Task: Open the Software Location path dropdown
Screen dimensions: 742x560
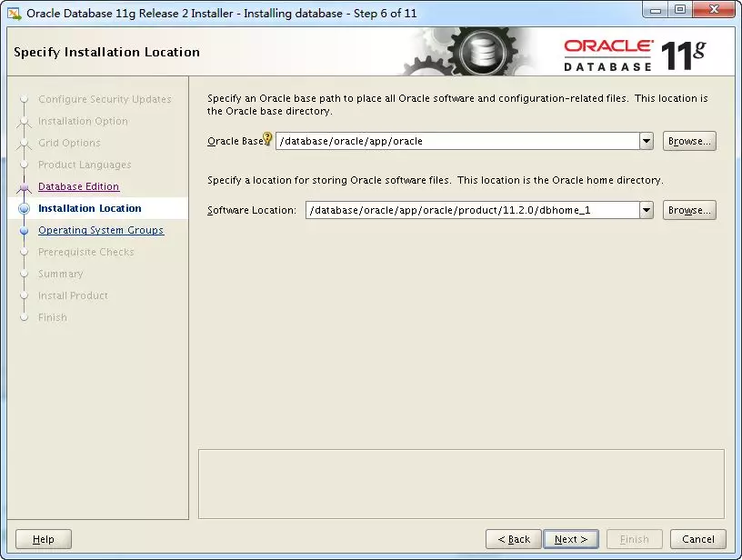Action: point(647,210)
